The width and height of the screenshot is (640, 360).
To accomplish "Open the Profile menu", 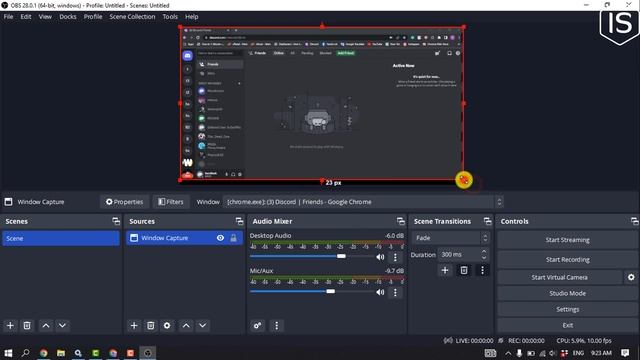I will (93, 17).
